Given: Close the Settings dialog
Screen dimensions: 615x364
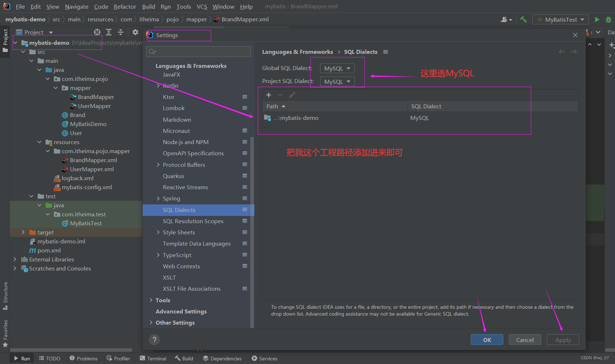Looking at the screenshot, I should [x=575, y=35].
